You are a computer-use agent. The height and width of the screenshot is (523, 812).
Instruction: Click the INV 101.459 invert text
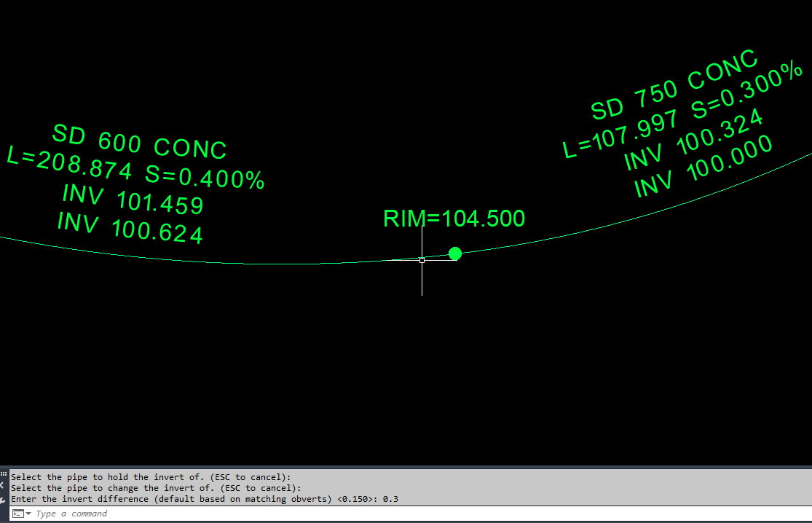(x=133, y=200)
